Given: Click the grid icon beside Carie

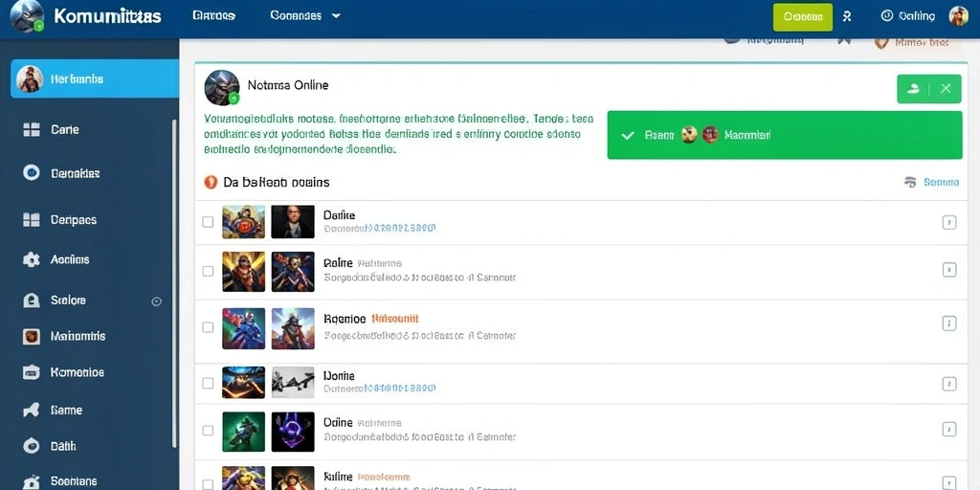Looking at the screenshot, I should point(32,129).
